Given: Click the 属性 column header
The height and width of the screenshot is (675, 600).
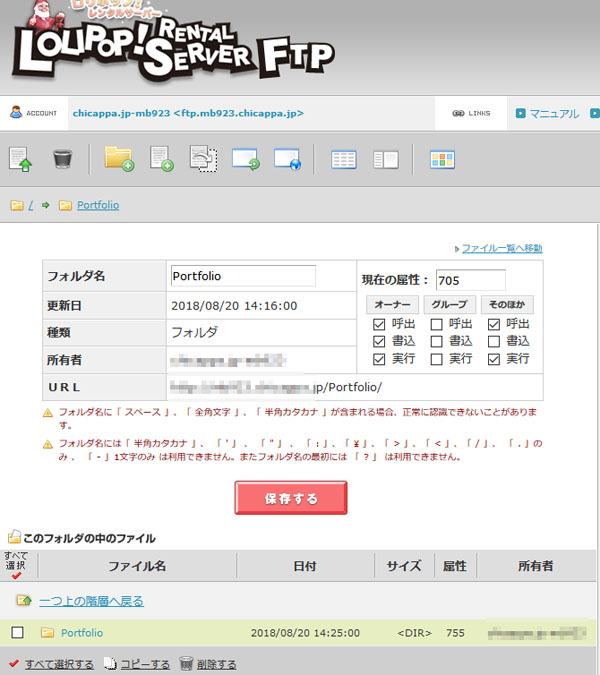Looking at the screenshot, I should point(455,566).
